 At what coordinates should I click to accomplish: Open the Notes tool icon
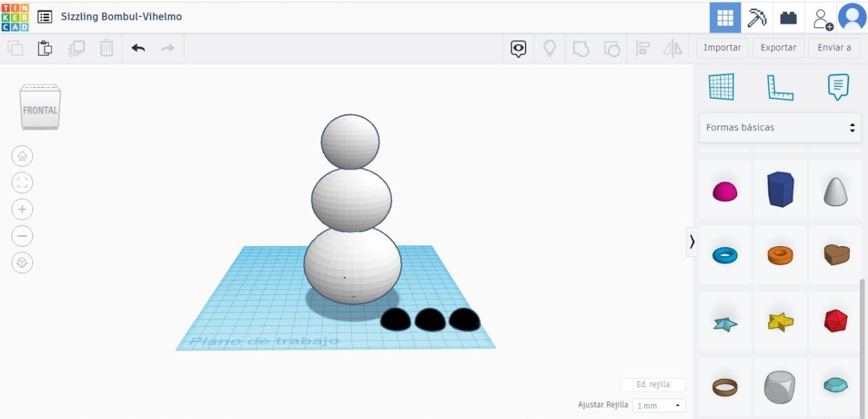pyautogui.click(x=838, y=87)
